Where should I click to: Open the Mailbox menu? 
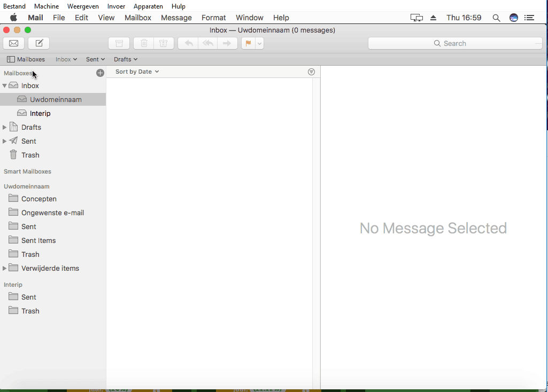[138, 18]
